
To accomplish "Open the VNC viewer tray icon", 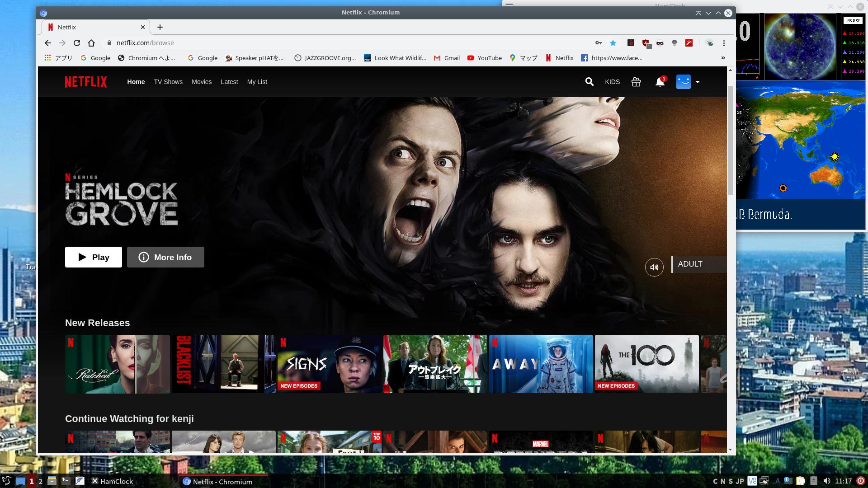I will point(752,481).
